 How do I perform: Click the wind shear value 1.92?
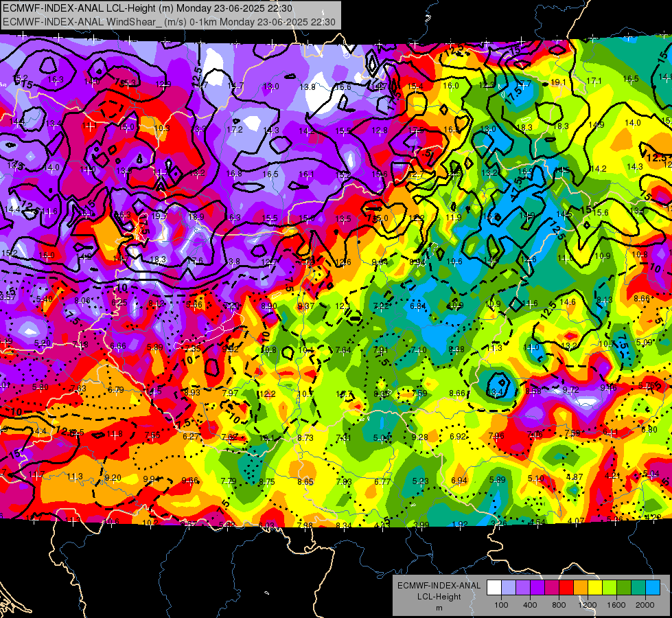point(460,524)
